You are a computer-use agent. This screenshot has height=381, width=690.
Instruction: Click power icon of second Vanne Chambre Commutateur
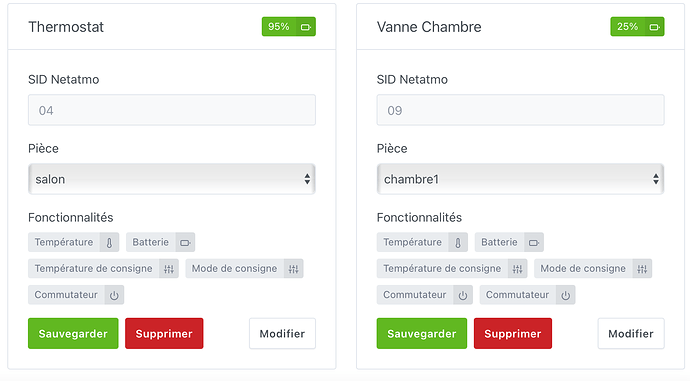point(565,295)
